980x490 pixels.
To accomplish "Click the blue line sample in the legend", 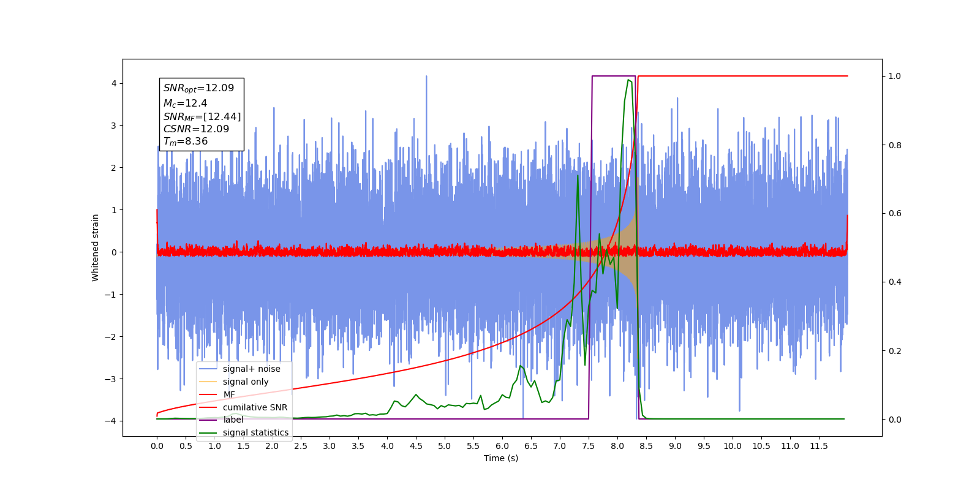I will pyautogui.click(x=208, y=369).
